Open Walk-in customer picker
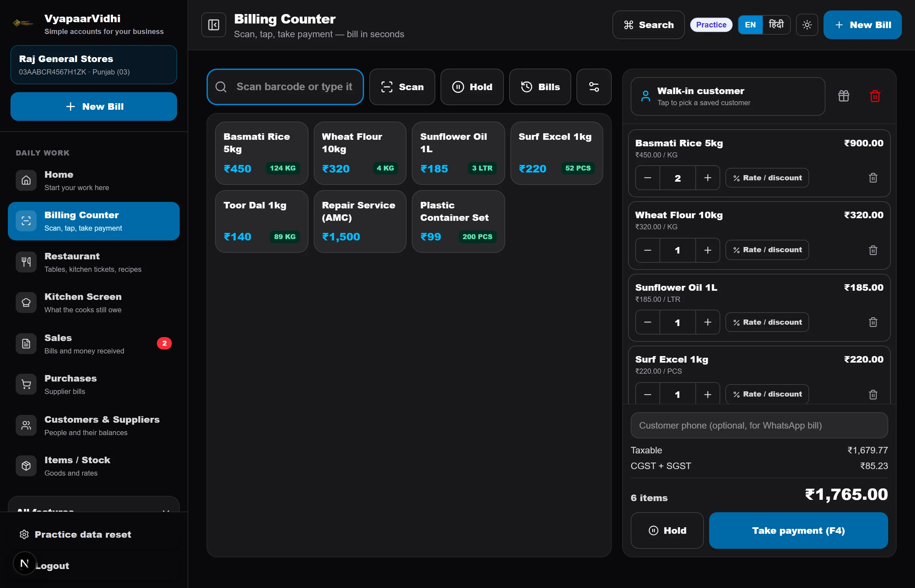The height and width of the screenshot is (588, 915). click(727, 96)
